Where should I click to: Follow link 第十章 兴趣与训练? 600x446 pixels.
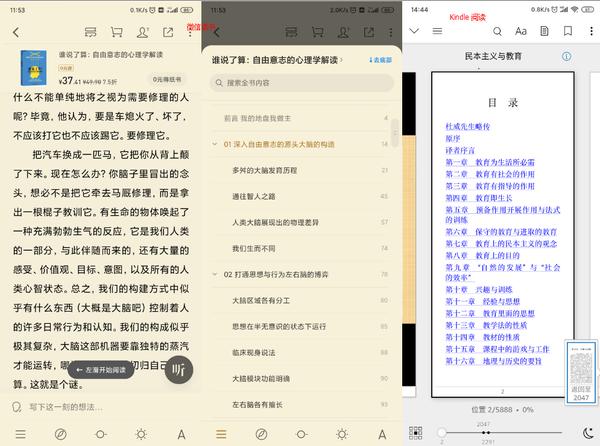479,290
